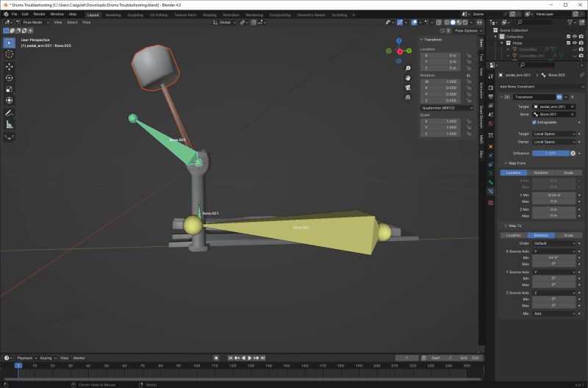Select Rotation in Map From
The width and height of the screenshot is (588, 388).
pyautogui.click(x=541, y=173)
